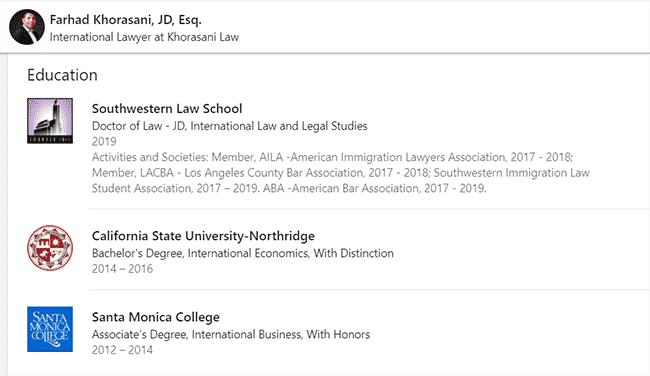Click the name Farhad Khorasani, JD, Esq.
The height and width of the screenshot is (376, 650).
pos(126,19)
